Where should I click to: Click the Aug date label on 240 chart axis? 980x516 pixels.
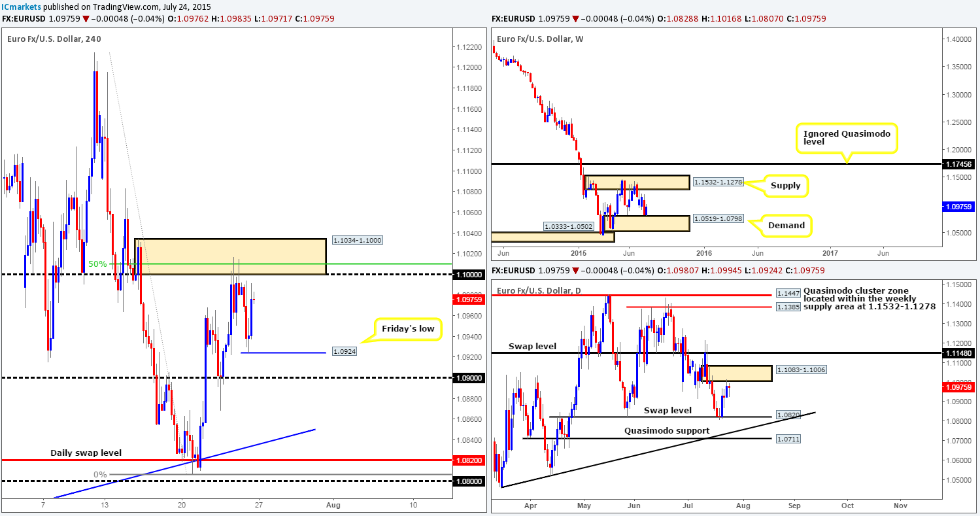pos(332,505)
